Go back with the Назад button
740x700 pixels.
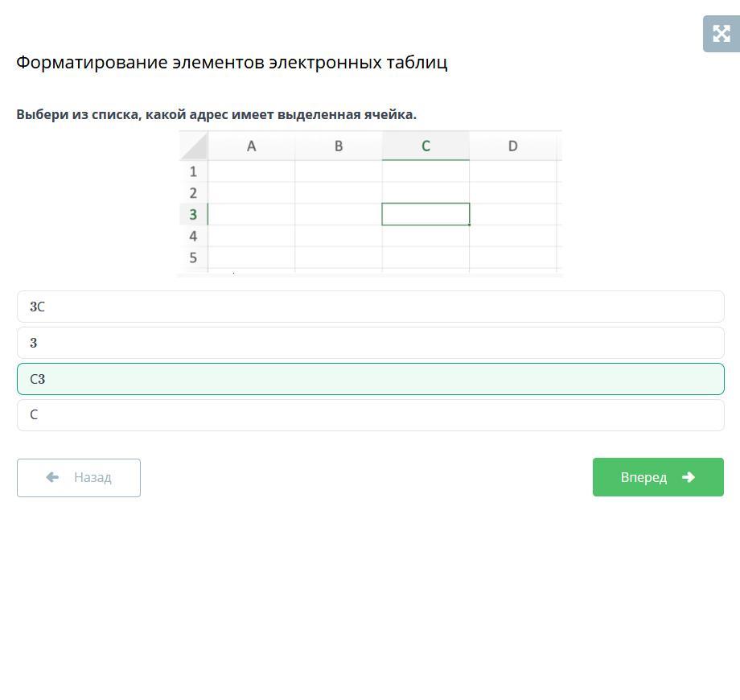click(79, 478)
